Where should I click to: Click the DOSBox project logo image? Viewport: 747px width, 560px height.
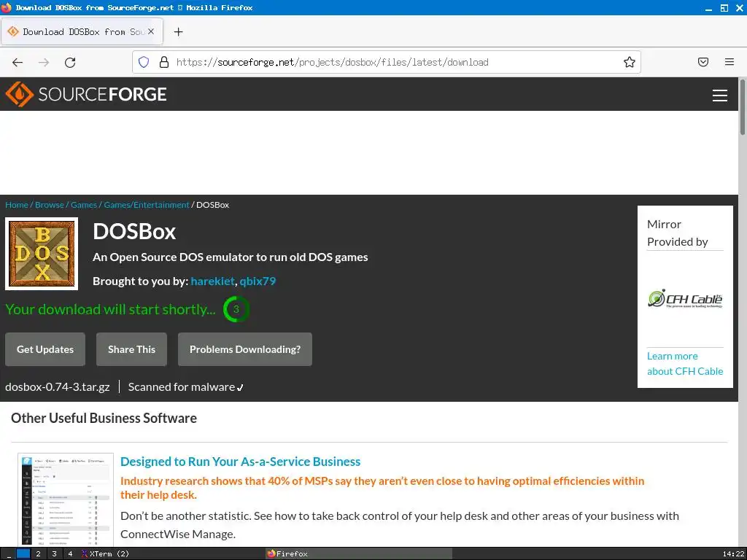[42, 254]
